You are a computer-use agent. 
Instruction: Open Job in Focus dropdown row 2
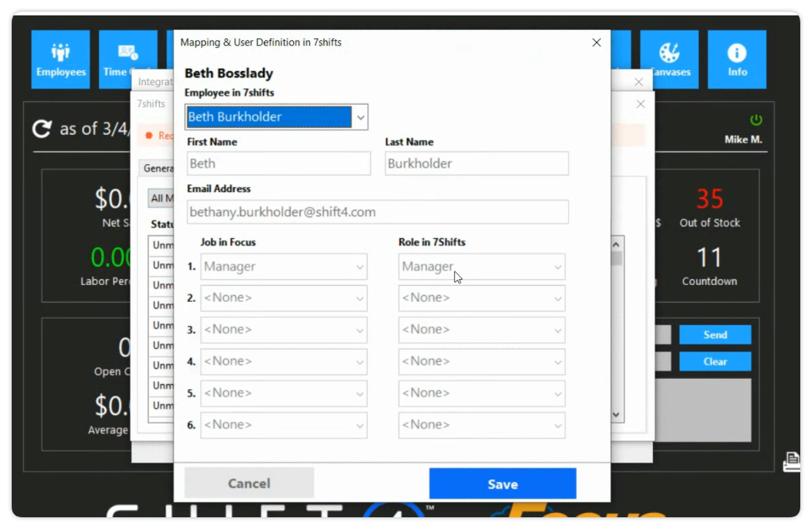(284, 298)
